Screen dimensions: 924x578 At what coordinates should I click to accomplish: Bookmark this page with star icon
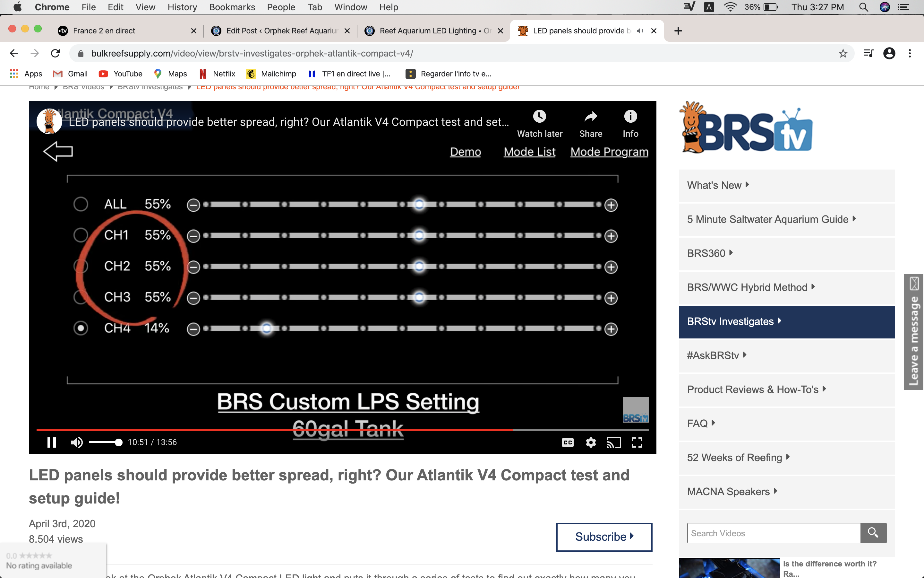(843, 54)
